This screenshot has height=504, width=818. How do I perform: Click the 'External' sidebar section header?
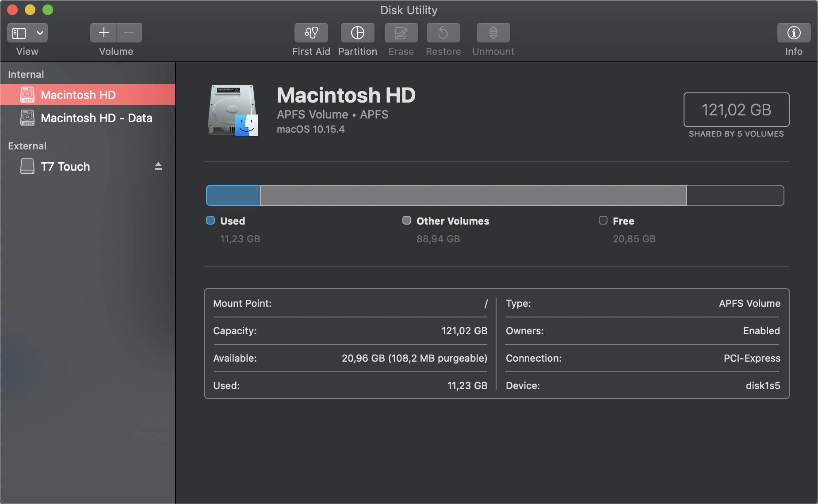[x=27, y=146]
